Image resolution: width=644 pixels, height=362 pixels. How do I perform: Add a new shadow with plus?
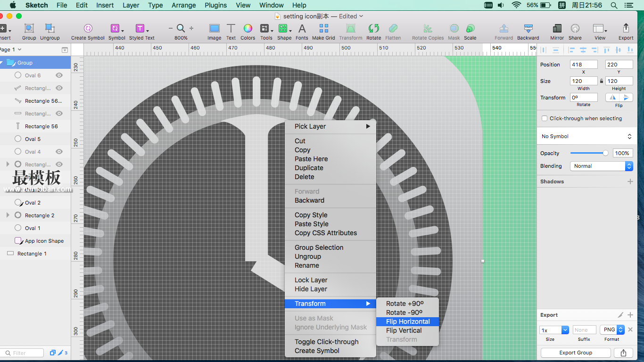630,181
